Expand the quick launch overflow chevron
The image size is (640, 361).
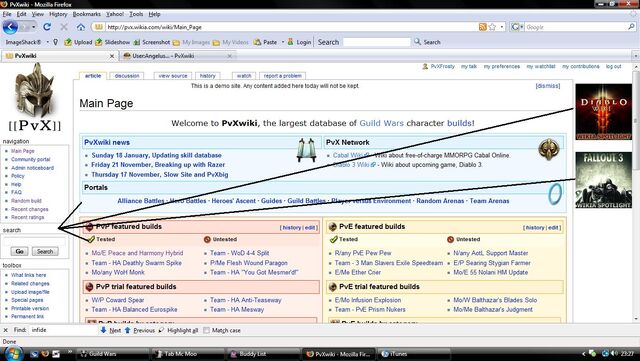pyautogui.click(x=69, y=351)
